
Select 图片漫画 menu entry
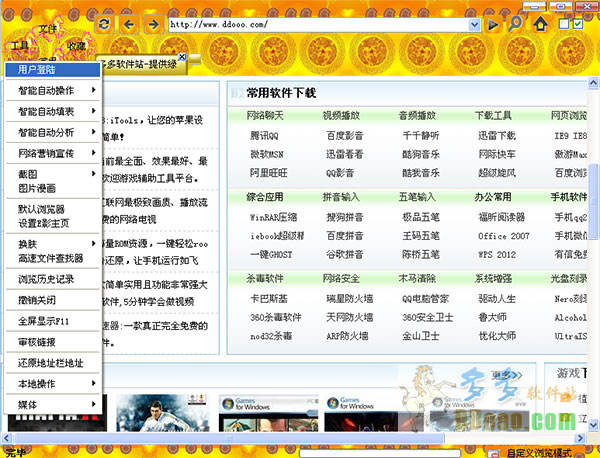pos(53,188)
